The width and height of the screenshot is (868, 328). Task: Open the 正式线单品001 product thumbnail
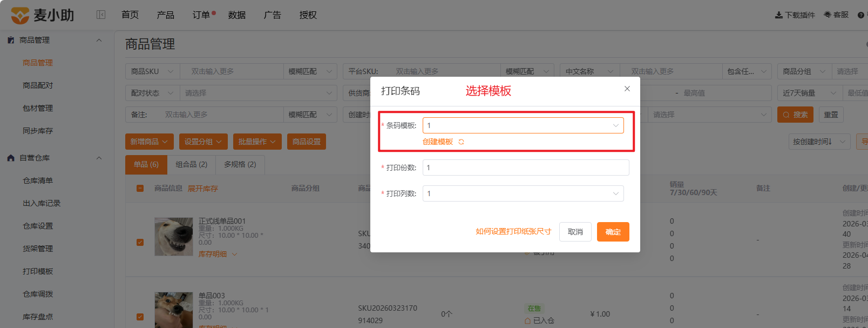pos(174,237)
